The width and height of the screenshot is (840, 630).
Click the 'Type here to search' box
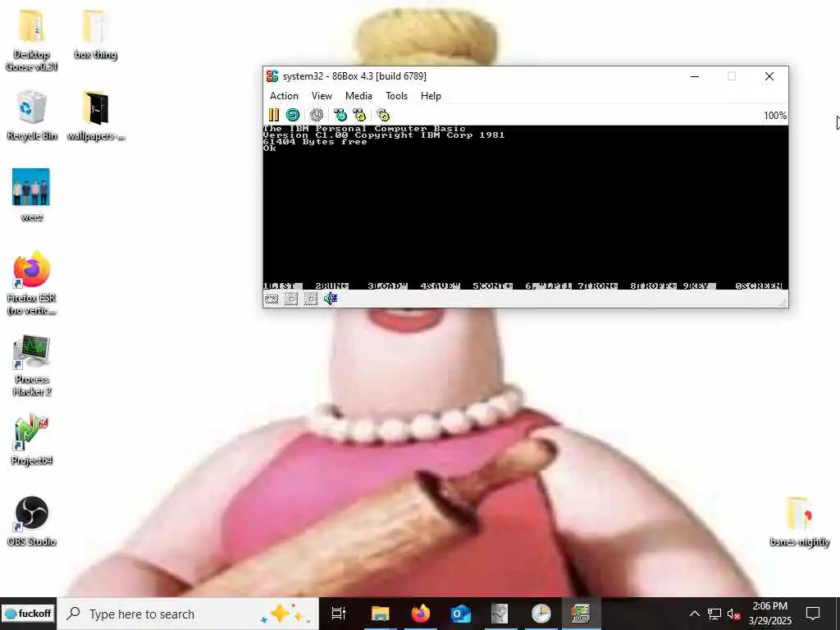click(x=188, y=614)
